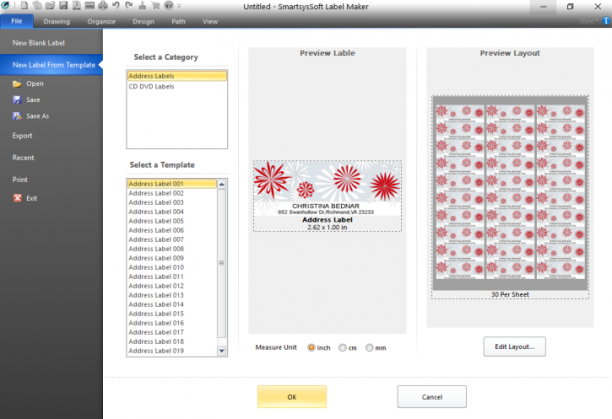Click the Edit Layout... button
This screenshot has height=419, width=612.
point(514,346)
